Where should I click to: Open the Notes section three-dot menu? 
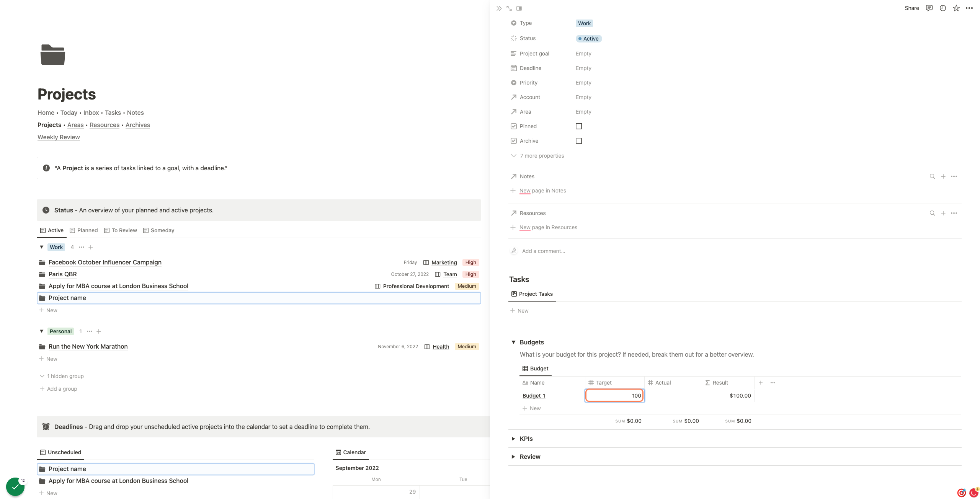954,176
